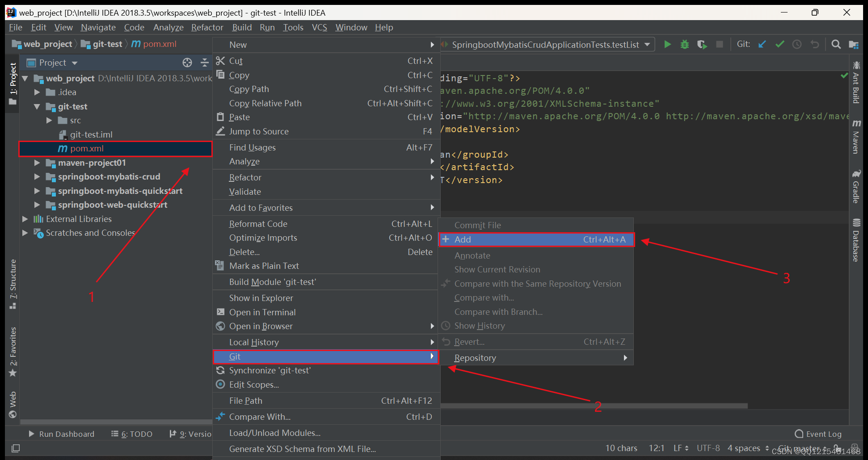Choose Synchronize 'git-test'
The height and width of the screenshot is (460, 868).
pyautogui.click(x=326, y=370)
